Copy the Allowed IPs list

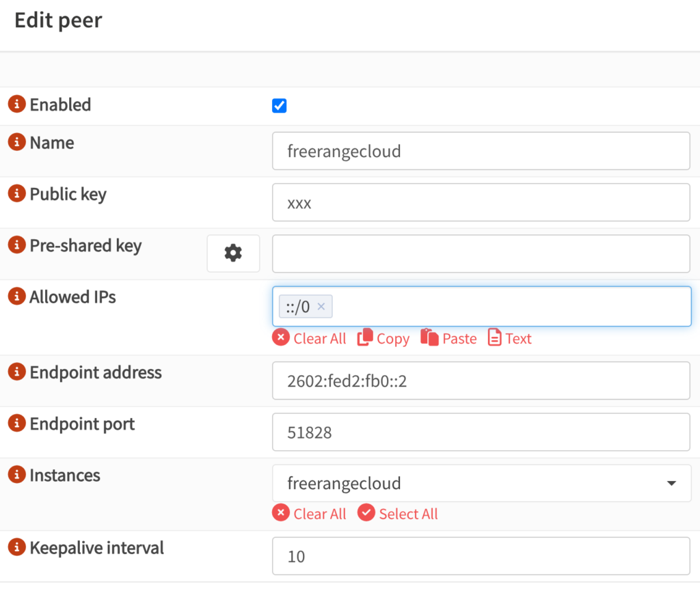point(383,338)
